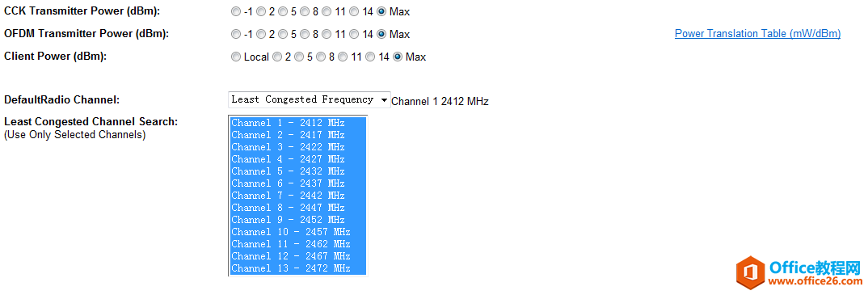Screen dimensions: 868x295
Task: Select Channel 9 - 2452 MHz in list
Action: [x=298, y=220]
